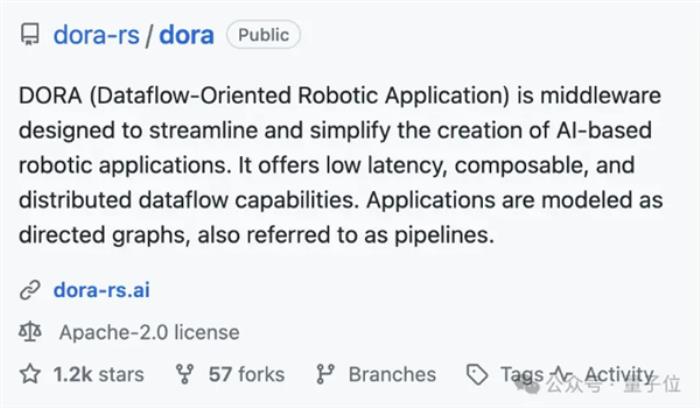The image size is (700, 408).
Task: Open the 1.2k stars list
Action: [99, 374]
